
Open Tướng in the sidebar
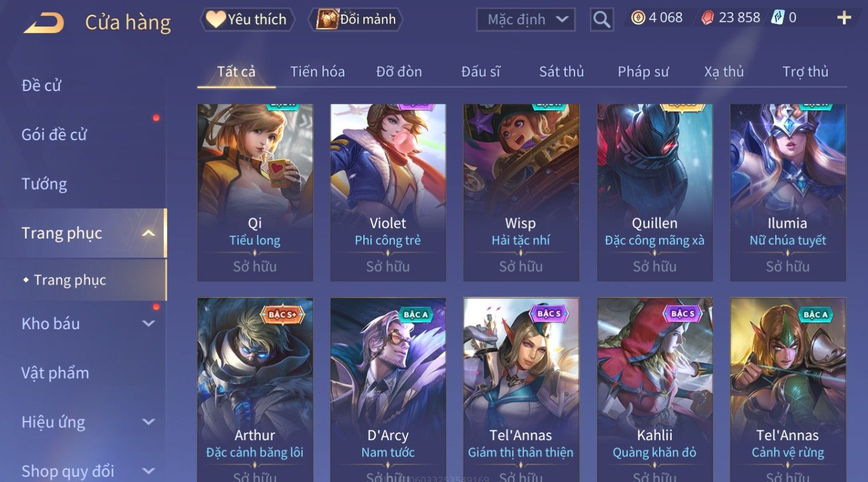coord(44,184)
